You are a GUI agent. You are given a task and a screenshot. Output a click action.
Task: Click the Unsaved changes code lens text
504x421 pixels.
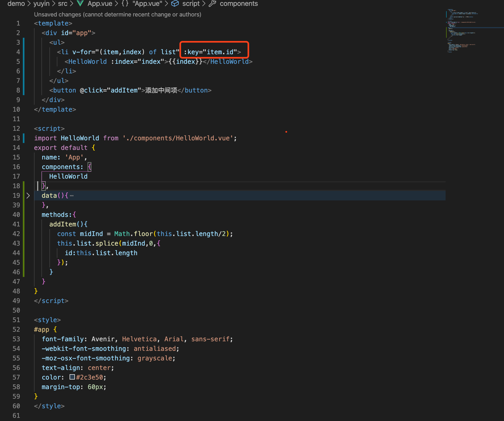tap(118, 14)
